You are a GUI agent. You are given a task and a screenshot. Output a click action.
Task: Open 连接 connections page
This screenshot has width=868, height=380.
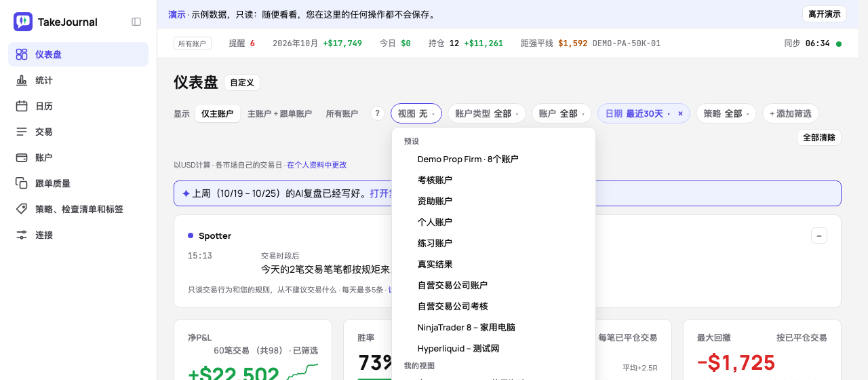click(x=78, y=235)
